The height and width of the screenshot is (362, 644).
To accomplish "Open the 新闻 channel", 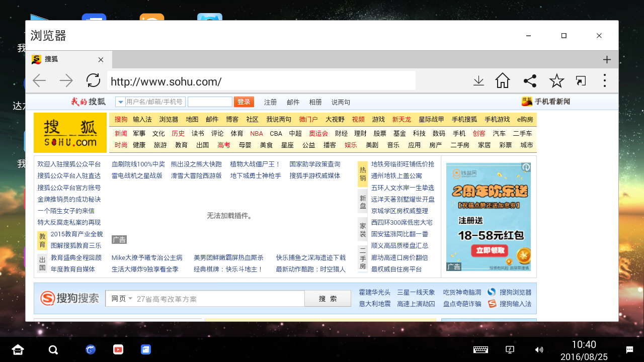I will (x=121, y=134).
